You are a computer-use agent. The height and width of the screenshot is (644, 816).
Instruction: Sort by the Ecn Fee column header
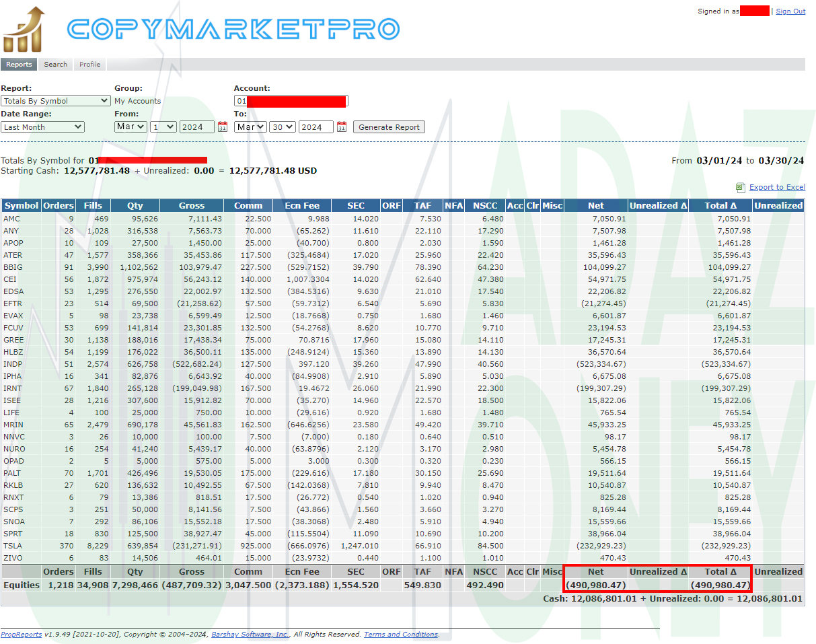coord(303,206)
